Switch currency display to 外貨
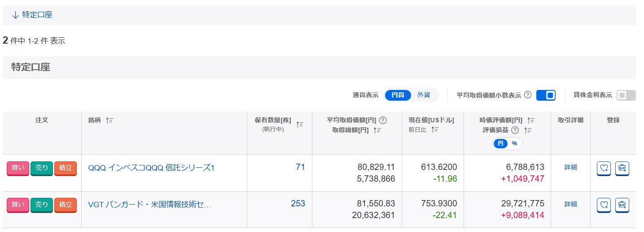644x232 pixels. (x=424, y=95)
